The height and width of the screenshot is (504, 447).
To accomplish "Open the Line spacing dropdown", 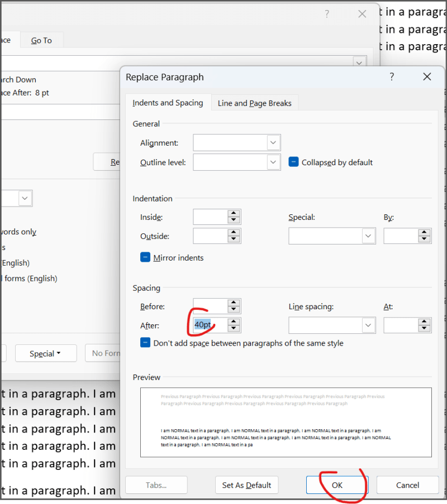I will tap(368, 325).
